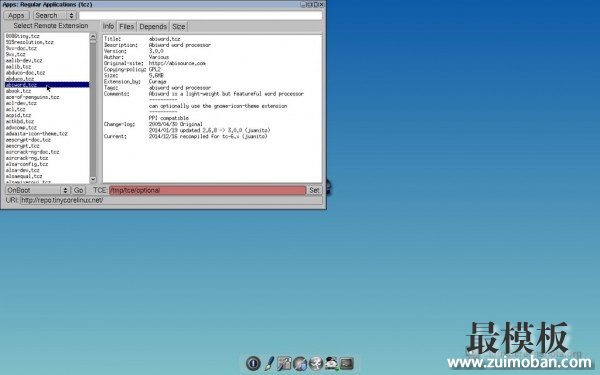The image size is (600, 375).
Task: Switch to the Depends tab
Action: click(153, 26)
